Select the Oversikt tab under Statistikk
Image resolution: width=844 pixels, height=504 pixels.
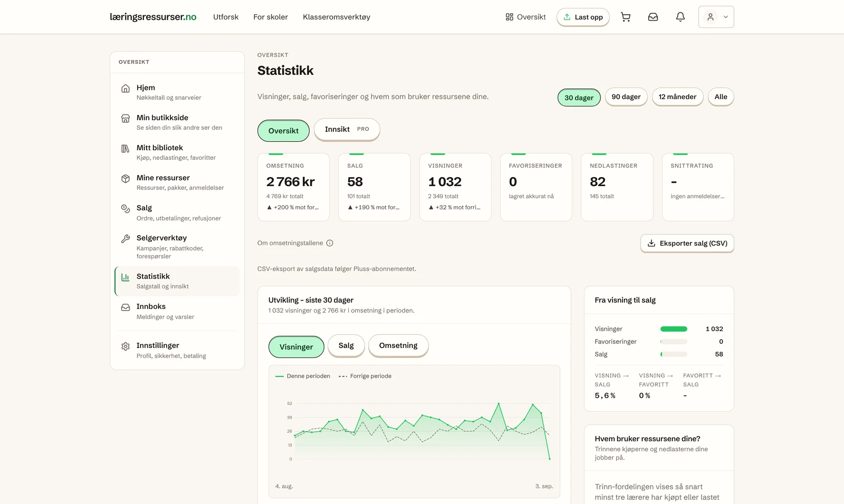tap(283, 131)
